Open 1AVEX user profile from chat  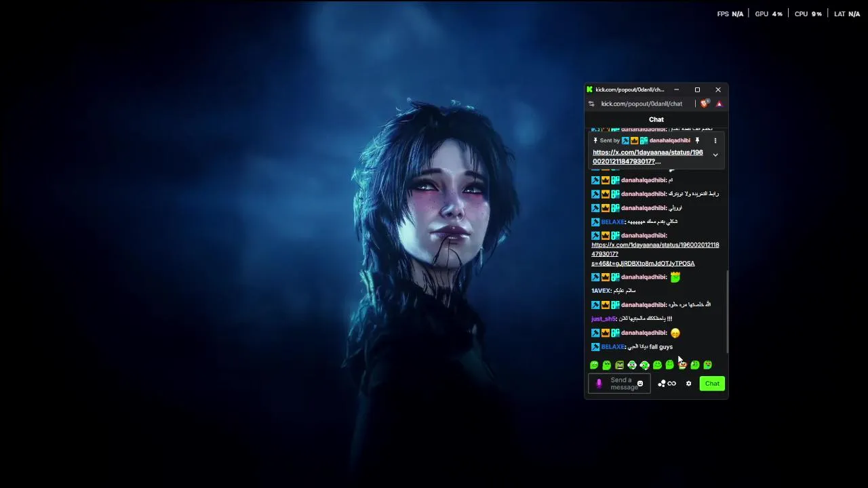pyautogui.click(x=601, y=291)
